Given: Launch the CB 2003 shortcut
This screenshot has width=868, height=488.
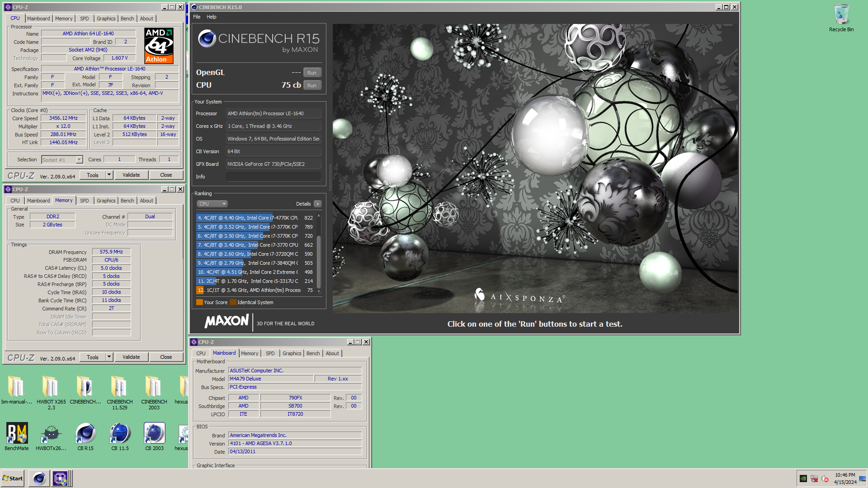Looking at the screenshot, I should click(154, 436).
